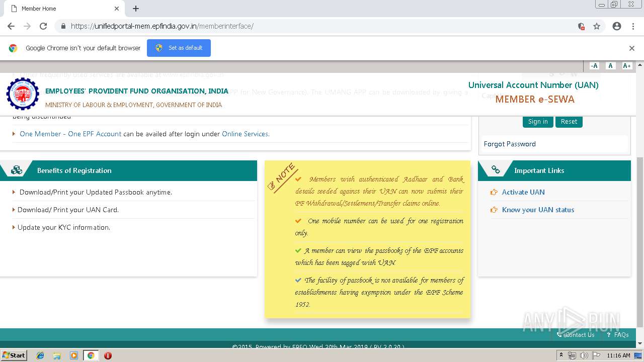Click the red shield taskbar icon

[x=108, y=355]
